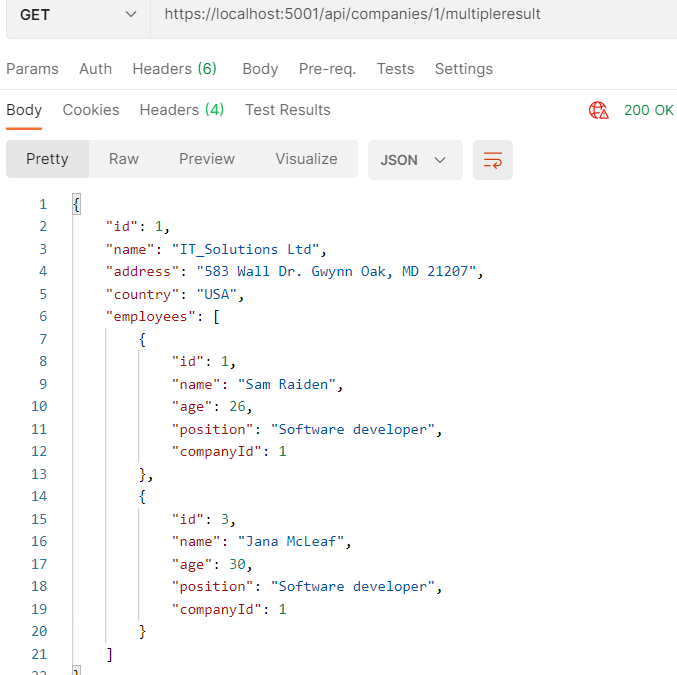Open the Pre-req. tab

click(327, 69)
